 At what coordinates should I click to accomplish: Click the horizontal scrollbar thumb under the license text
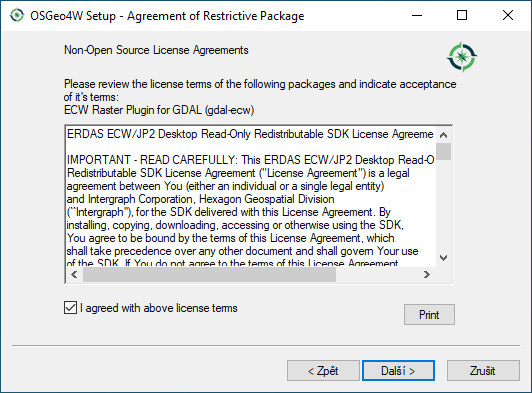pyautogui.click(x=209, y=274)
